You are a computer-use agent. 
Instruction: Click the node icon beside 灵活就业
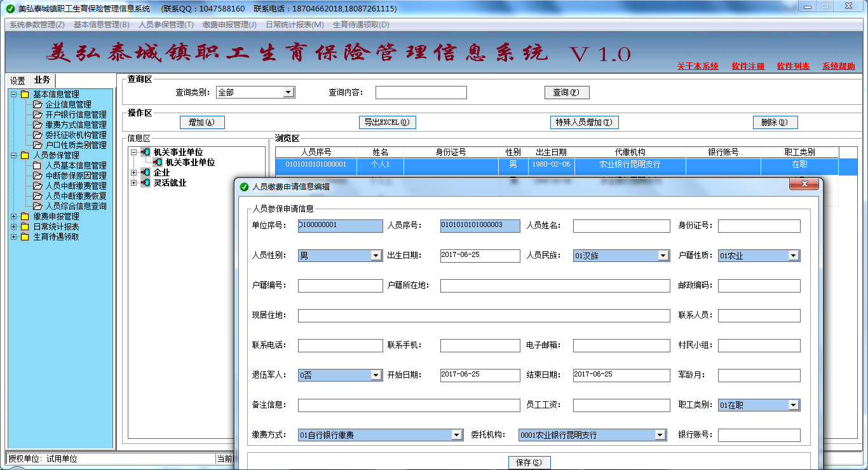click(x=146, y=183)
